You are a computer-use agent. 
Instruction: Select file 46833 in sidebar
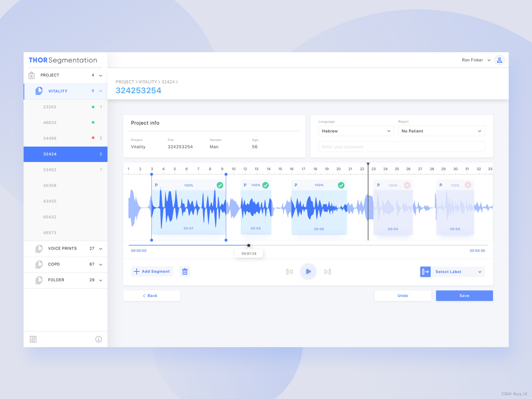[x=66, y=123]
